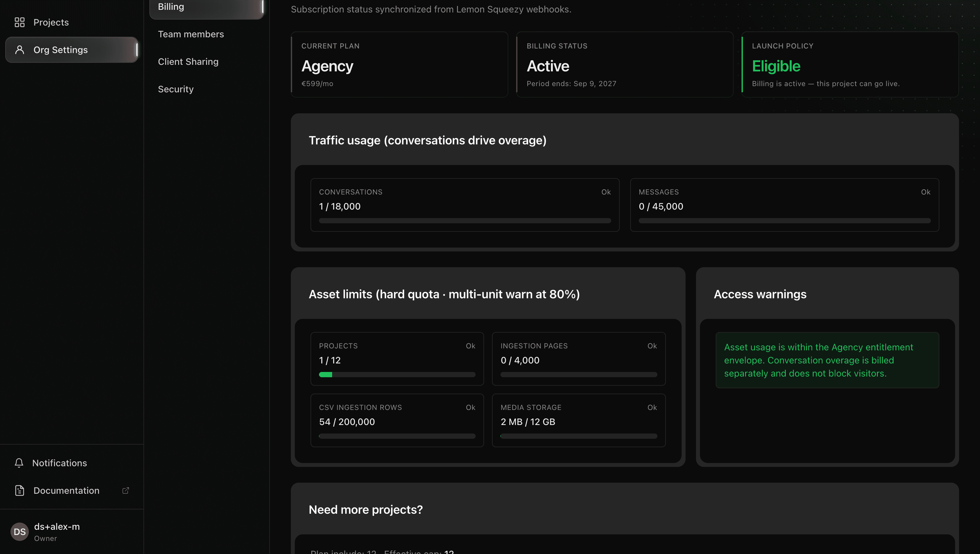The width and height of the screenshot is (980, 554).
Task: Click the Owner role label
Action: point(45,538)
